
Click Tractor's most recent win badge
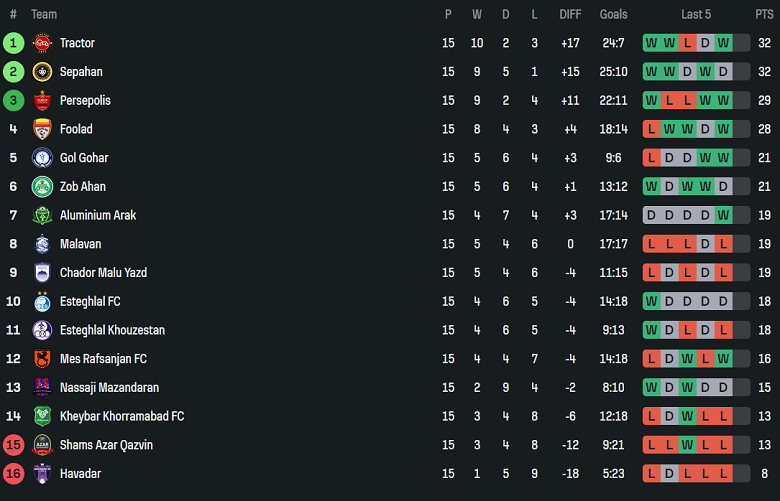(723, 43)
